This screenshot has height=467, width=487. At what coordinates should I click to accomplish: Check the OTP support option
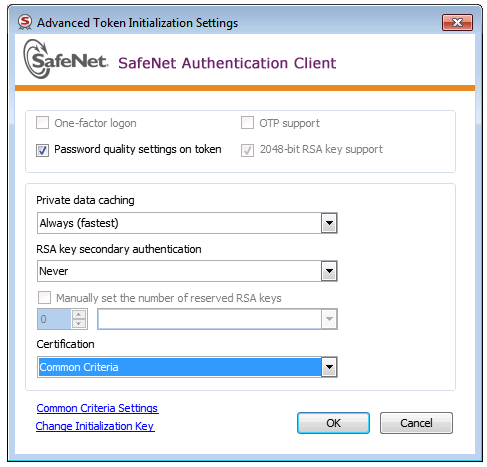tap(247, 123)
